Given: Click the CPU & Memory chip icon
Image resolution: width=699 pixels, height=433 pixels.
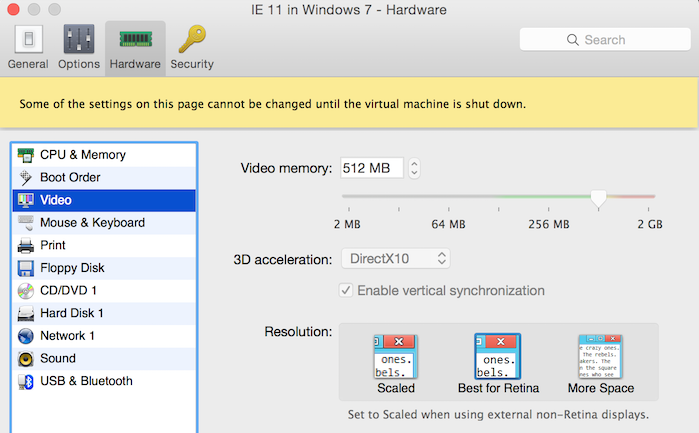Looking at the screenshot, I should (x=25, y=155).
